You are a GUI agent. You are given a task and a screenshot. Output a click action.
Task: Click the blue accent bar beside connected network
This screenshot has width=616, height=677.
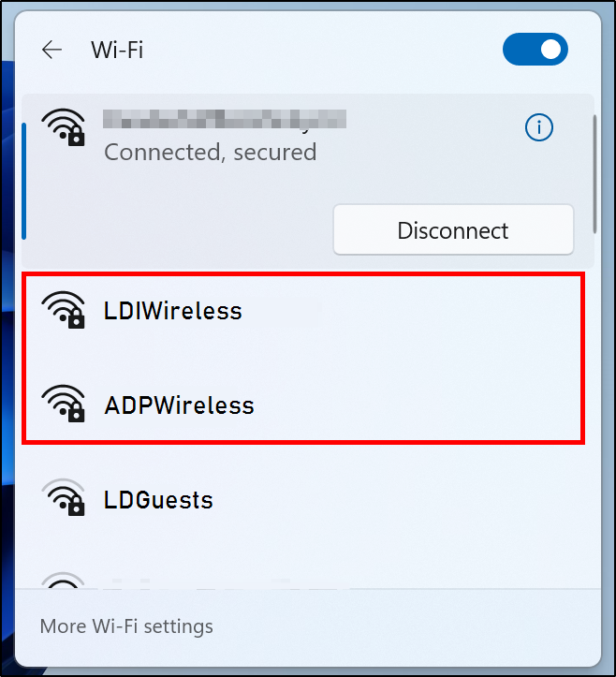tap(23, 181)
